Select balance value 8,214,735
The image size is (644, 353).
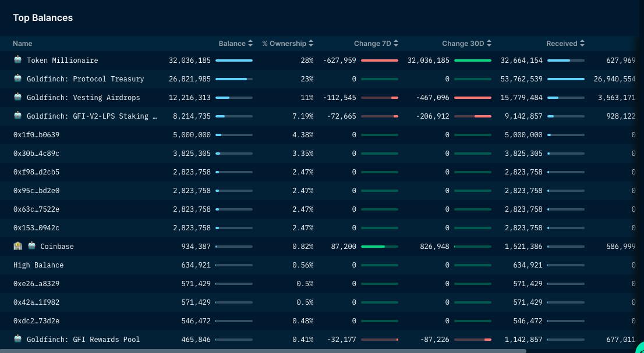[x=192, y=116]
